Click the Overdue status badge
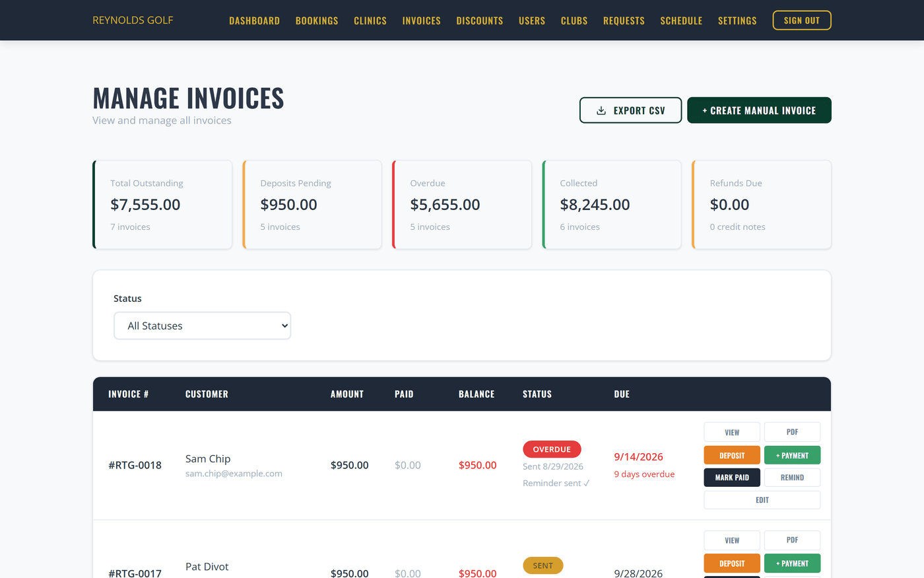924x578 pixels. [552, 449]
